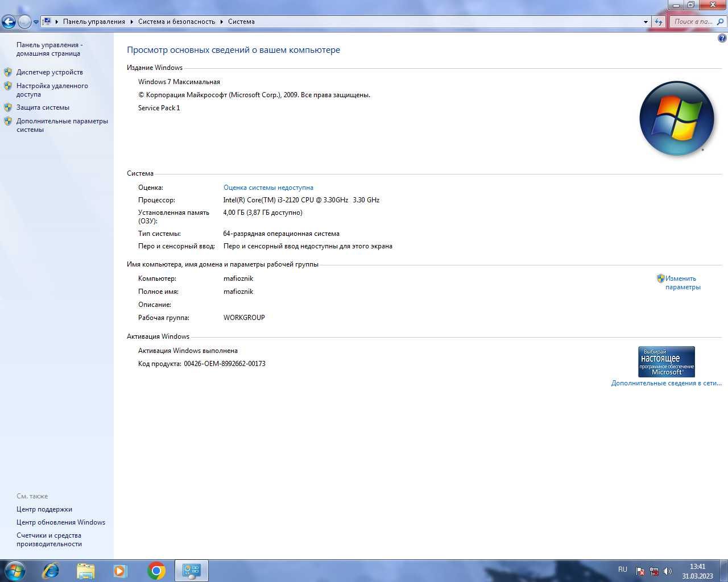Open 'Центр поддержки' link
The width and height of the screenshot is (728, 582).
44,509
